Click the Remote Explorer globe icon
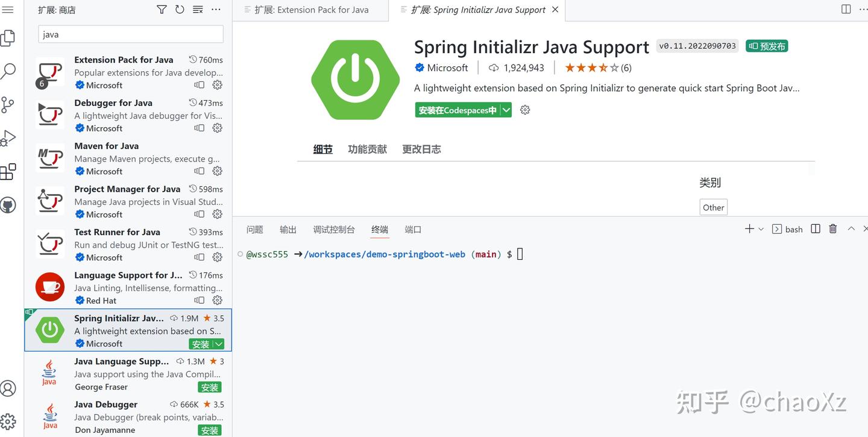The height and width of the screenshot is (437, 868). (x=8, y=205)
